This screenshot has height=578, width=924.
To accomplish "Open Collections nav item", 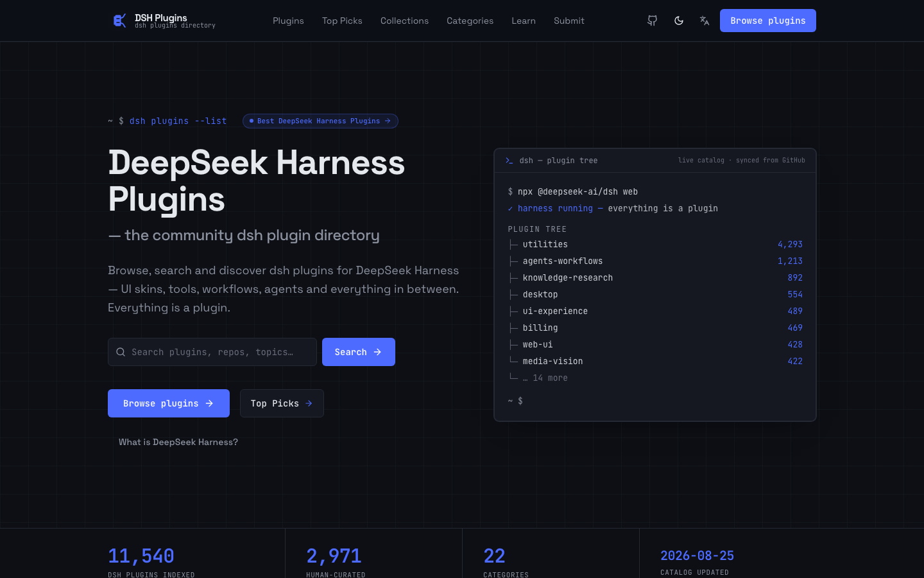I will 404,21.
